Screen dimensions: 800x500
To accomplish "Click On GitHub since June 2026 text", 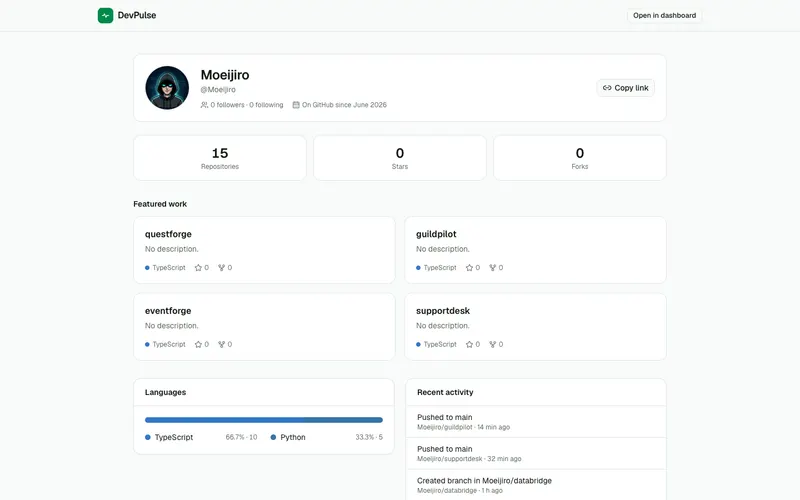I will (x=344, y=105).
